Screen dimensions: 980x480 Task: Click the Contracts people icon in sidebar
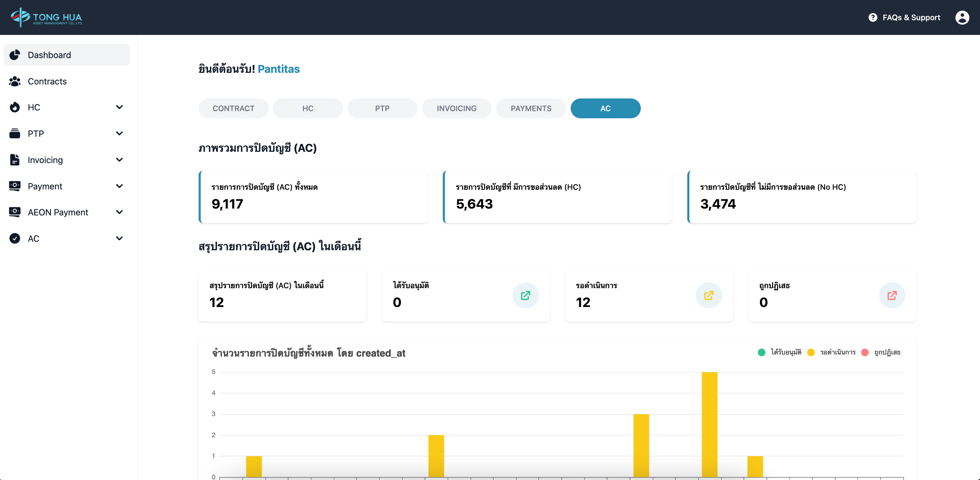click(15, 81)
